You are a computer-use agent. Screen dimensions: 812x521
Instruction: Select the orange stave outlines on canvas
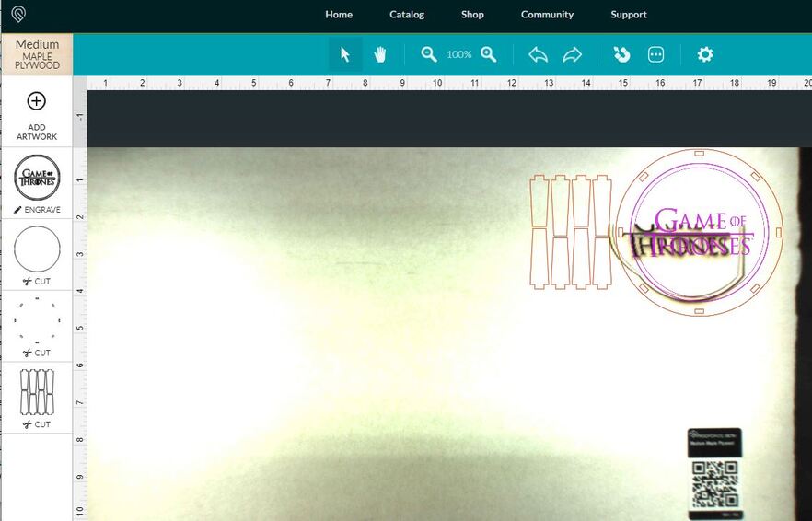(x=571, y=232)
